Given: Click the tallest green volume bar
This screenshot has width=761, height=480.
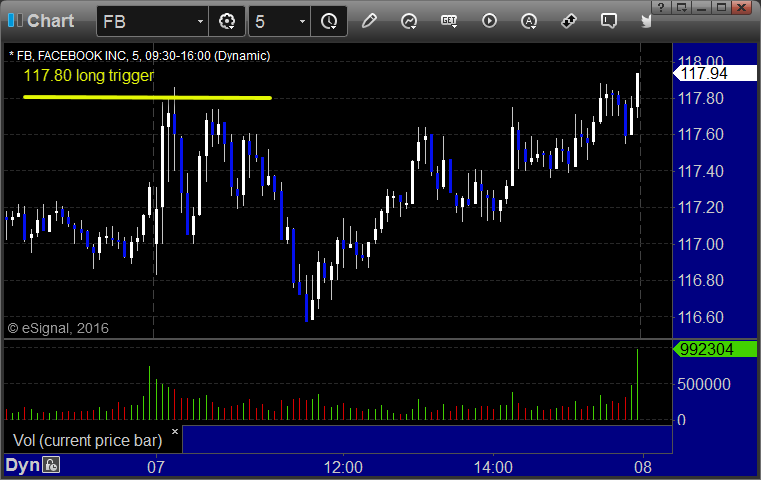Looking at the screenshot, I should [x=637, y=384].
